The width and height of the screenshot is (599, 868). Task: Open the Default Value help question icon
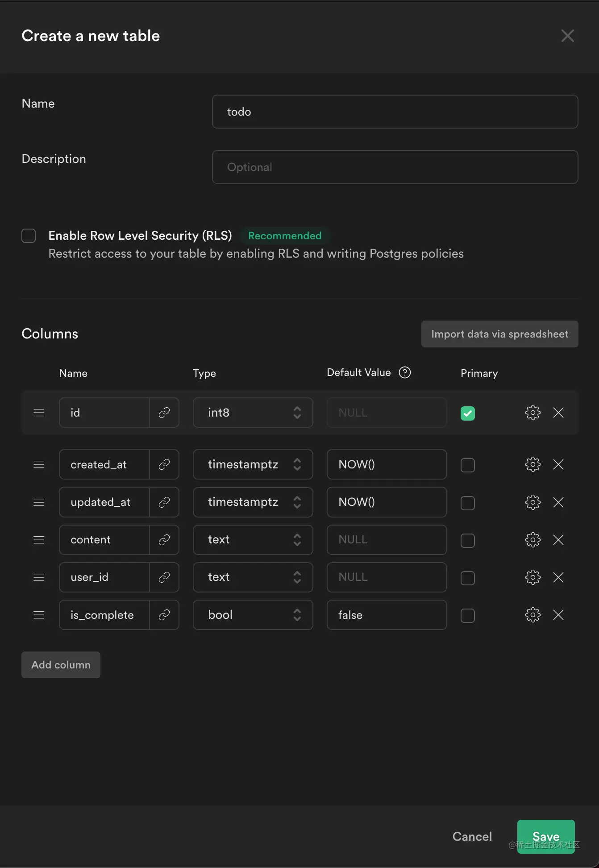pos(405,372)
